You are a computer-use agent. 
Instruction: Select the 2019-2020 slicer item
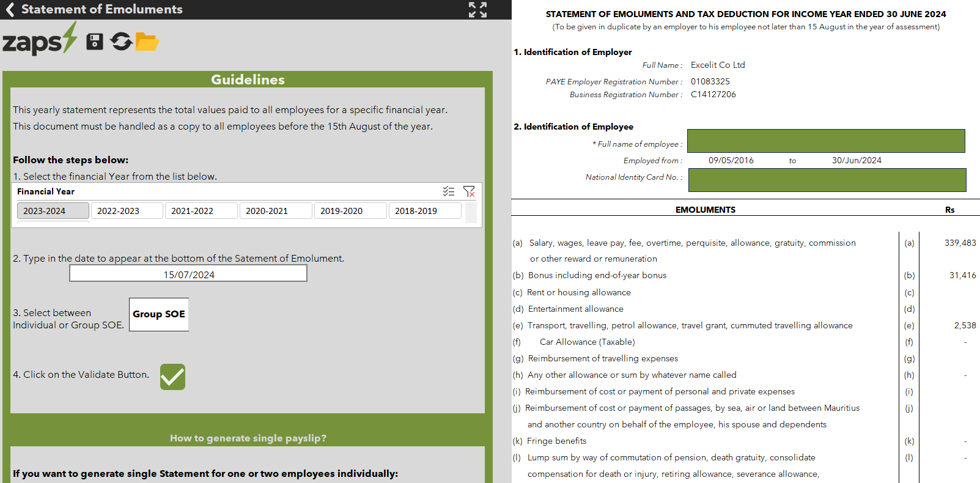350,211
